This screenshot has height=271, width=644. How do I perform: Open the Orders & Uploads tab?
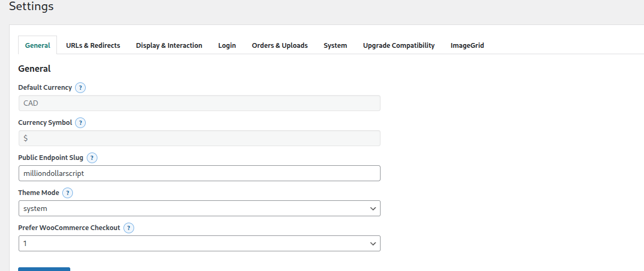279,46
